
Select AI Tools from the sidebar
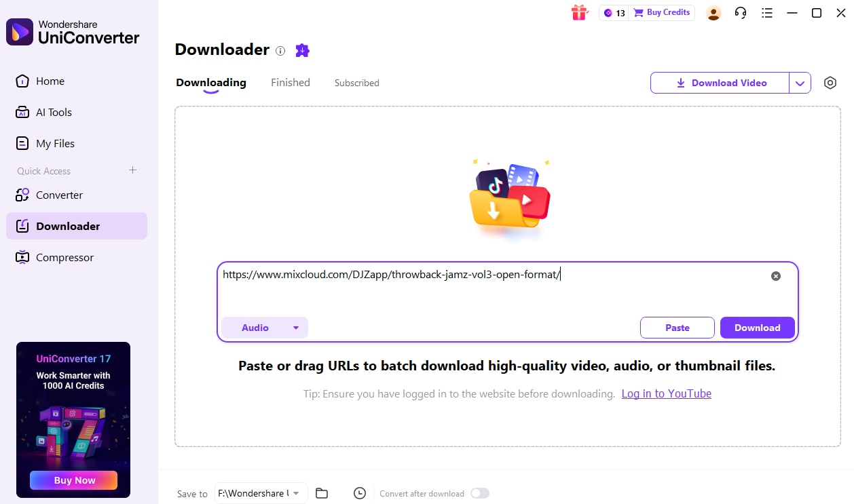pos(53,112)
